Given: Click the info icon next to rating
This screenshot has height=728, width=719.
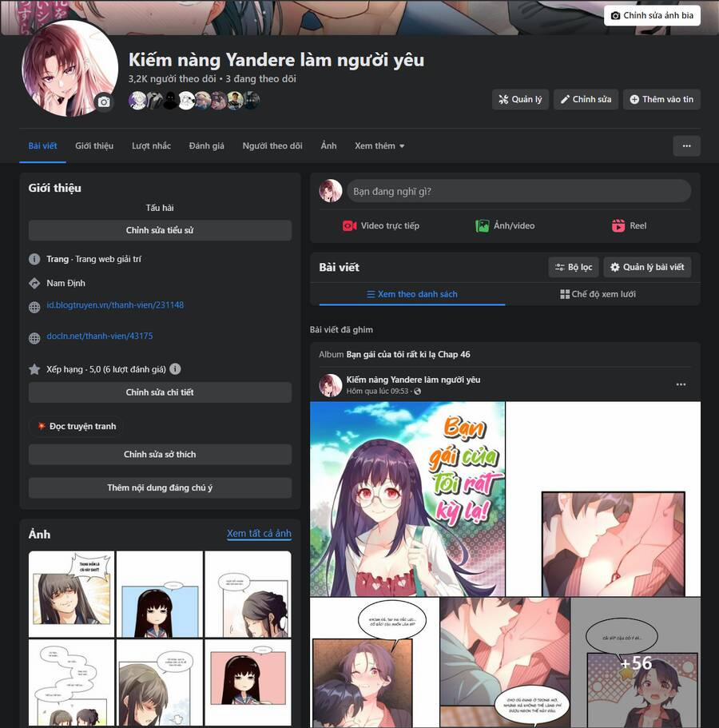Looking at the screenshot, I should 175,369.
